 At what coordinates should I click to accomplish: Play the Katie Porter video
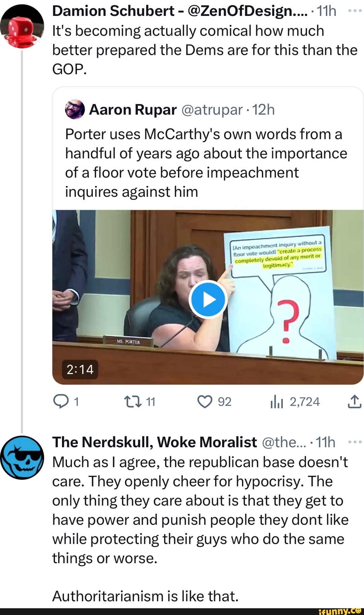click(x=208, y=300)
